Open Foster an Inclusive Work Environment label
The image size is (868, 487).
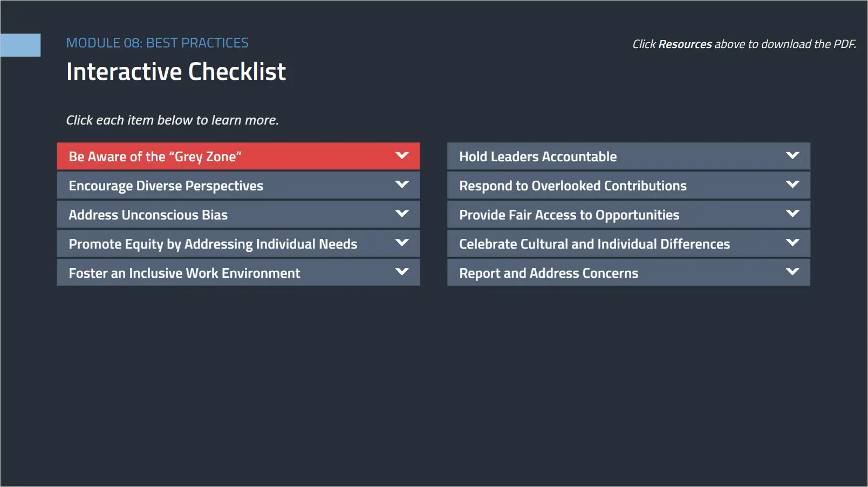coord(184,273)
